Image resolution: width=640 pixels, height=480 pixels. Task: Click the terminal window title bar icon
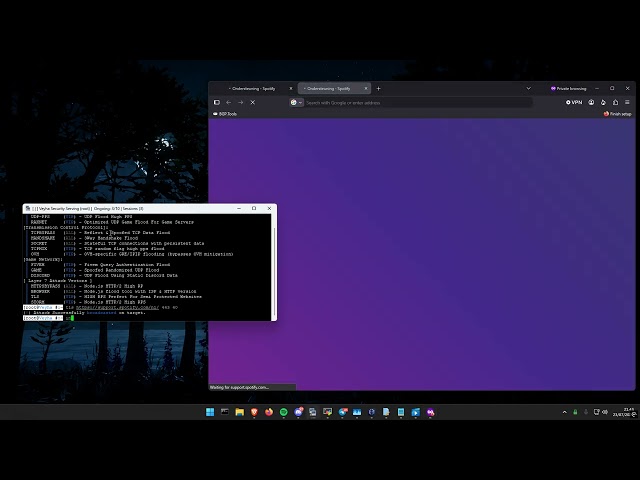[x=28, y=209]
